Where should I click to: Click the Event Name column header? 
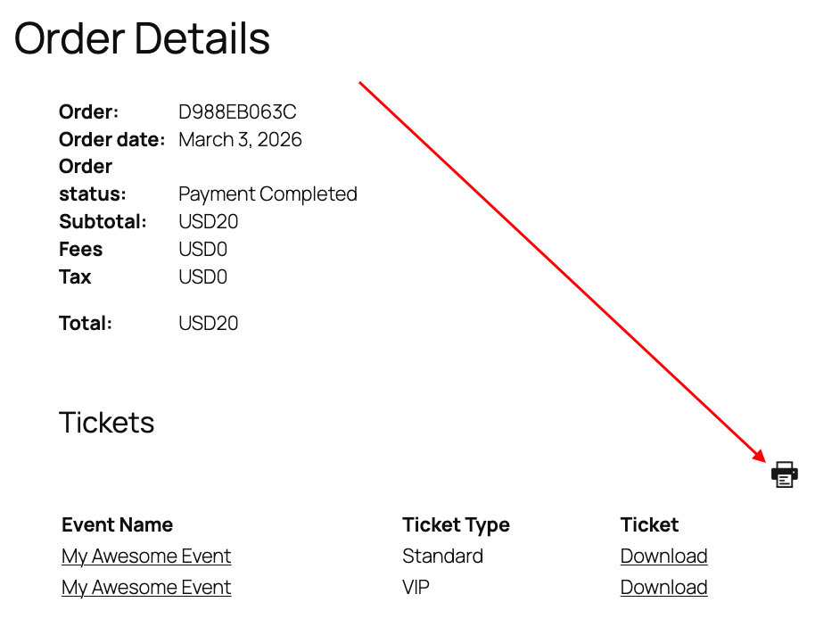coord(117,524)
